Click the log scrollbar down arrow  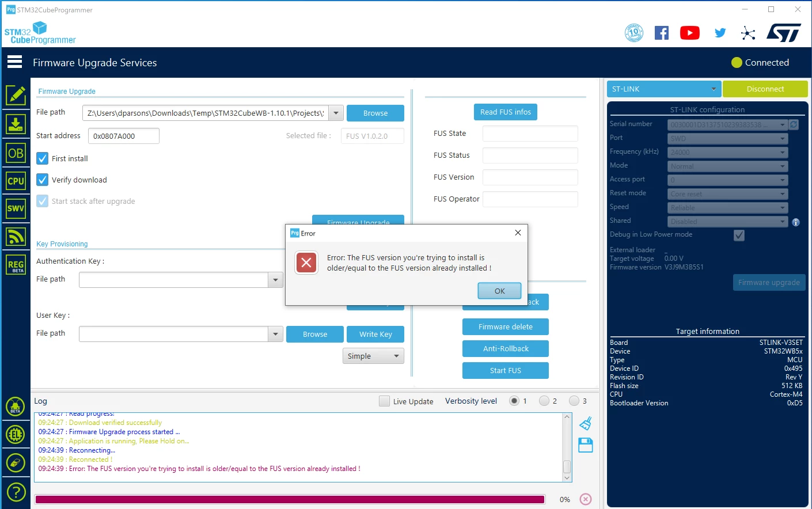(567, 477)
